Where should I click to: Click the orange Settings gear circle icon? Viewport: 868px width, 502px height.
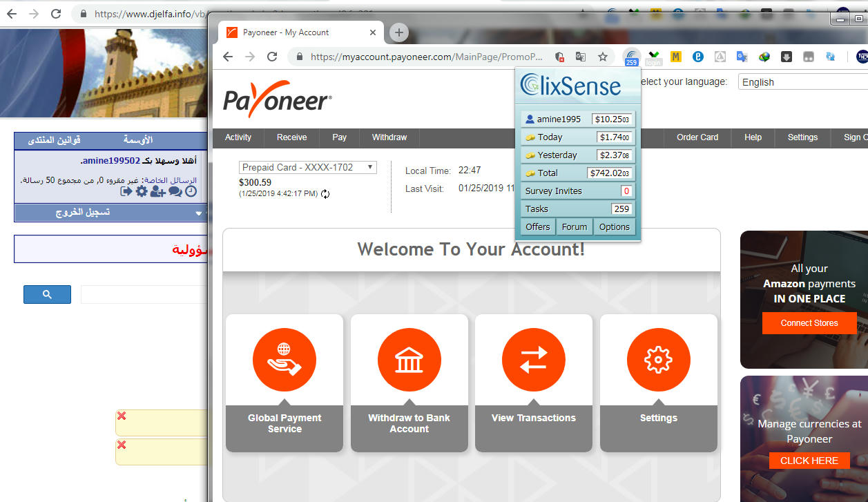coord(659,360)
